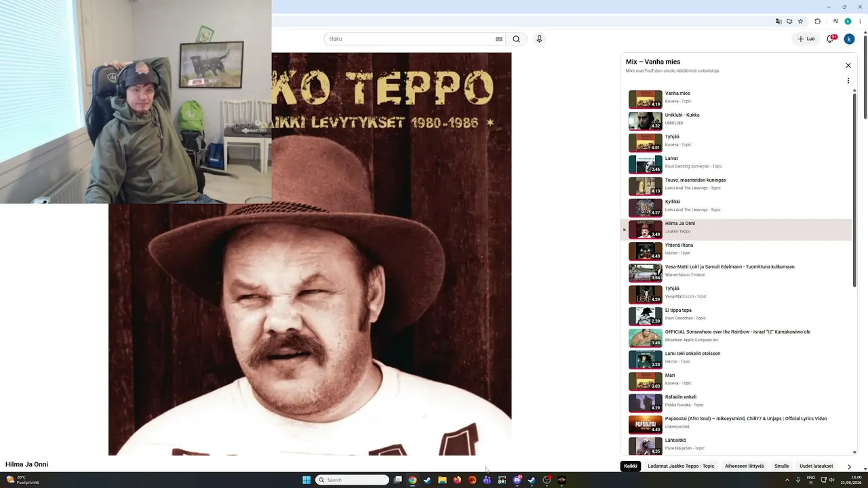Click the playlist panel scrollbar
Screen dimensions: 868x488
click(x=854, y=190)
